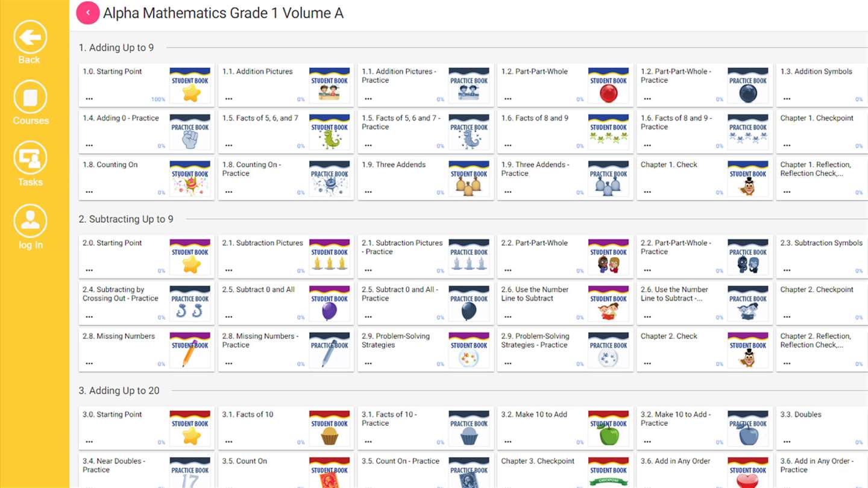Open the 2.9 Problem-Solving Strategies fishbowl thumbnail
This screenshot has width=868, height=488.
(469, 350)
